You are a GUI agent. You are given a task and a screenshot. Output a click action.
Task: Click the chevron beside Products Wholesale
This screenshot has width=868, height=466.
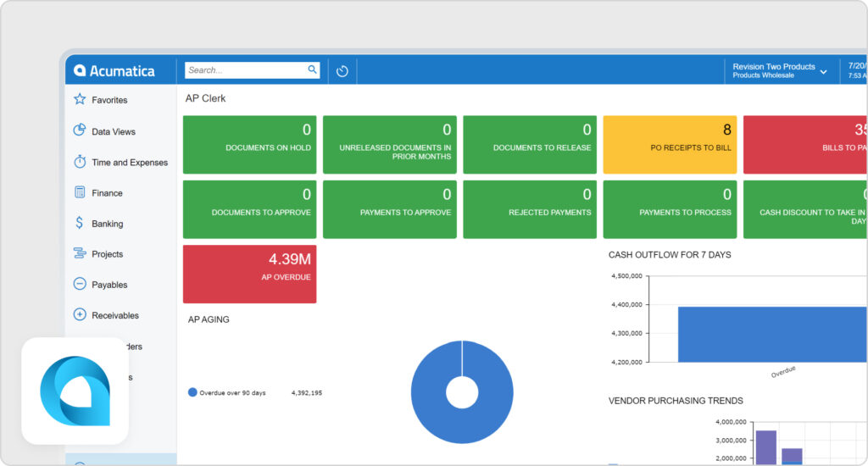coord(824,72)
